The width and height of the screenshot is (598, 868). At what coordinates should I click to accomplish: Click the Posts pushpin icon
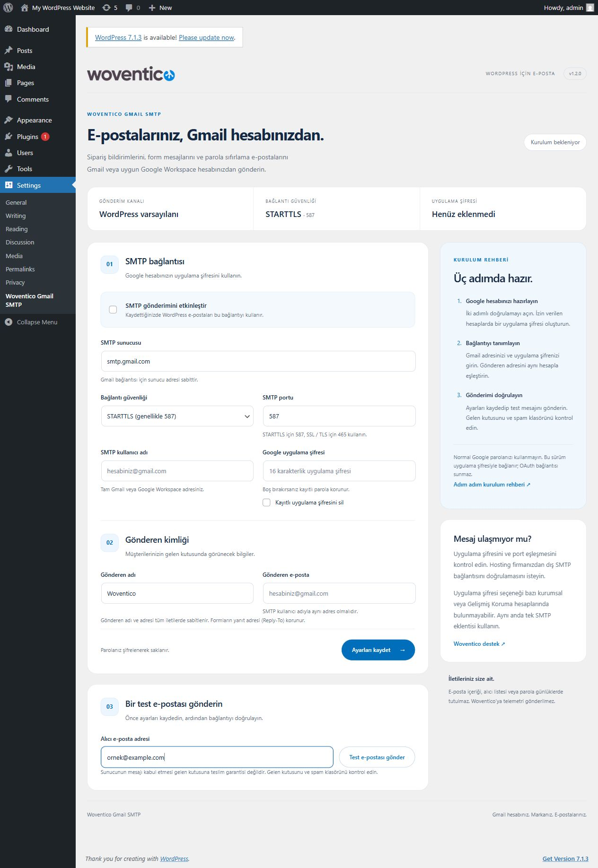click(9, 51)
